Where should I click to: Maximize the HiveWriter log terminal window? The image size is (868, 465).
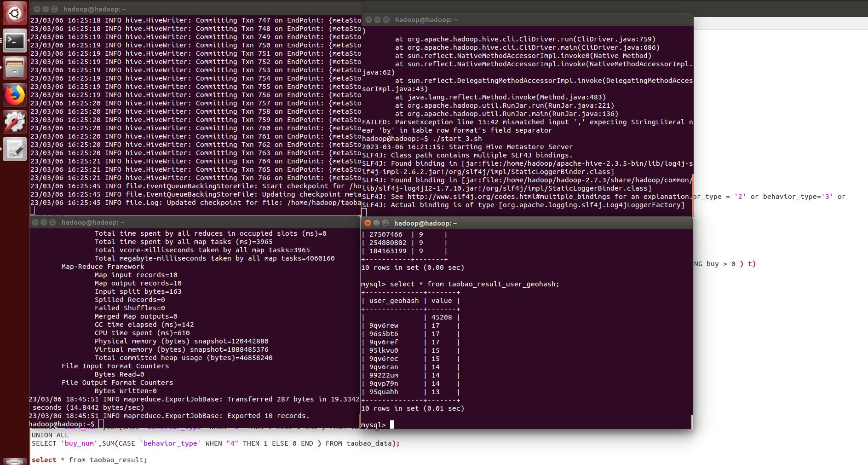point(54,9)
